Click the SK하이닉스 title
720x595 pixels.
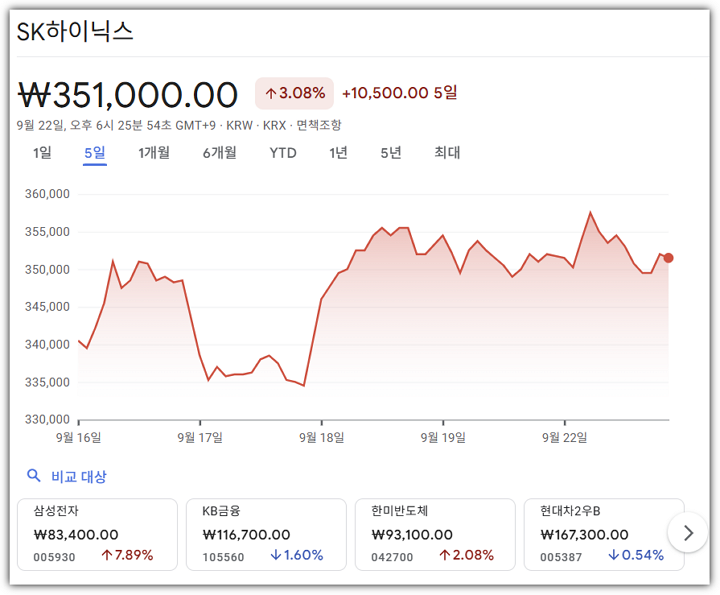(x=75, y=32)
